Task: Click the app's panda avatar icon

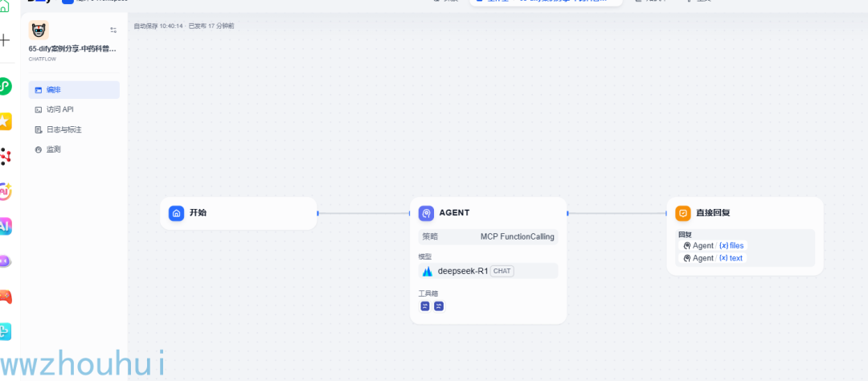Action: click(39, 31)
